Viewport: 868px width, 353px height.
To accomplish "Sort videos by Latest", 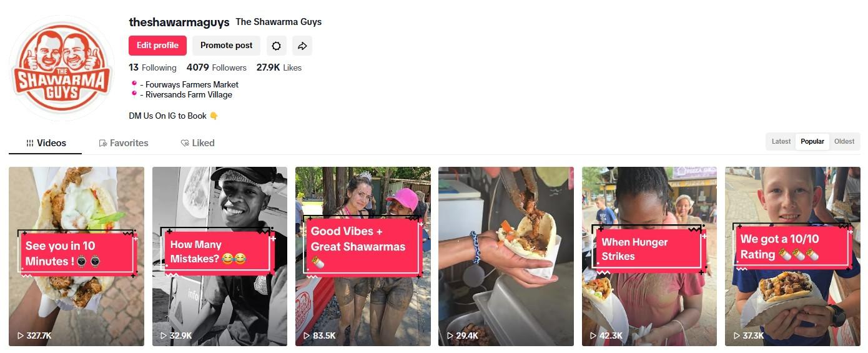I will (x=781, y=141).
